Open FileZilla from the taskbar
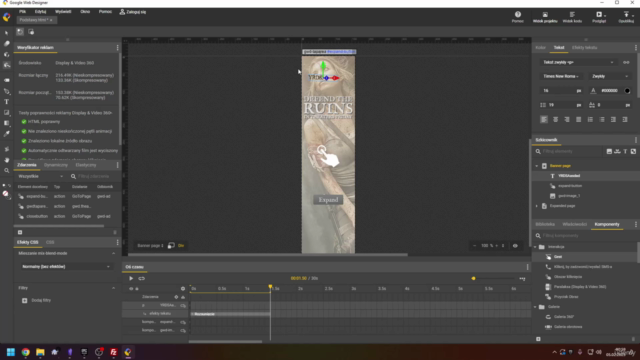The width and height of the screenshot is (640, 360). tap(113, 352)
